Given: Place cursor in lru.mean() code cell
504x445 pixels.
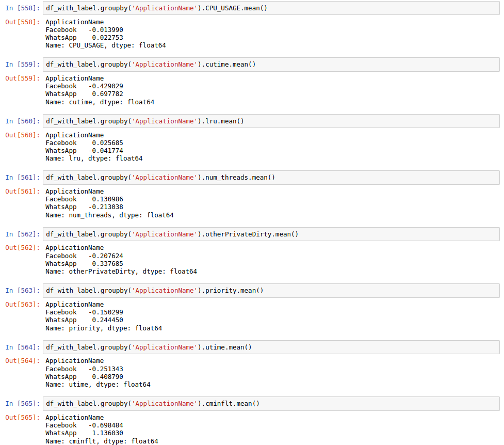Looking at the screenshot, I should (271, 121).
